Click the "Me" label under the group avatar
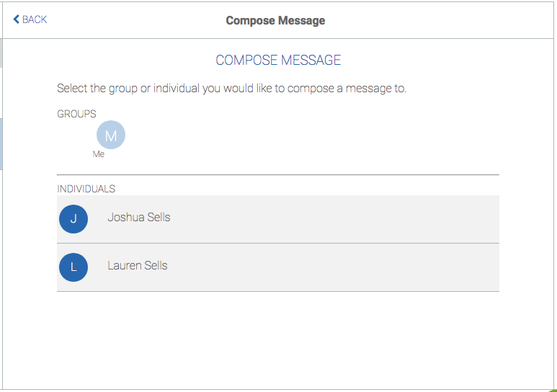Image resolution: width=557 pixels, height=392 pixels. [x=99, y=154]
